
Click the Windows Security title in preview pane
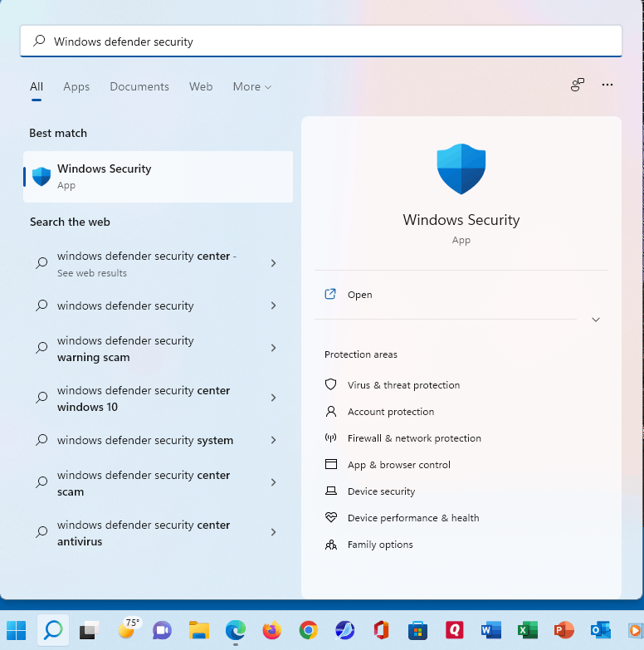tap(461, 220)
